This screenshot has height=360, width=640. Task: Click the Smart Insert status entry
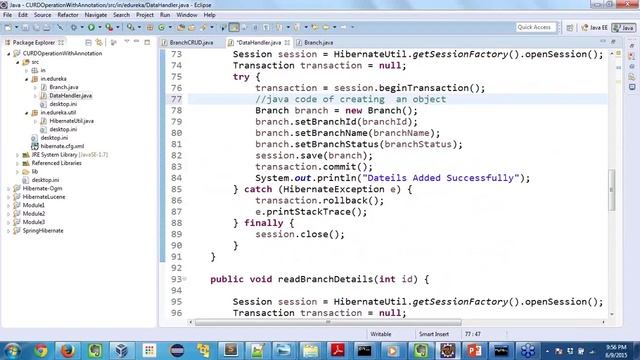coord(434,334)
